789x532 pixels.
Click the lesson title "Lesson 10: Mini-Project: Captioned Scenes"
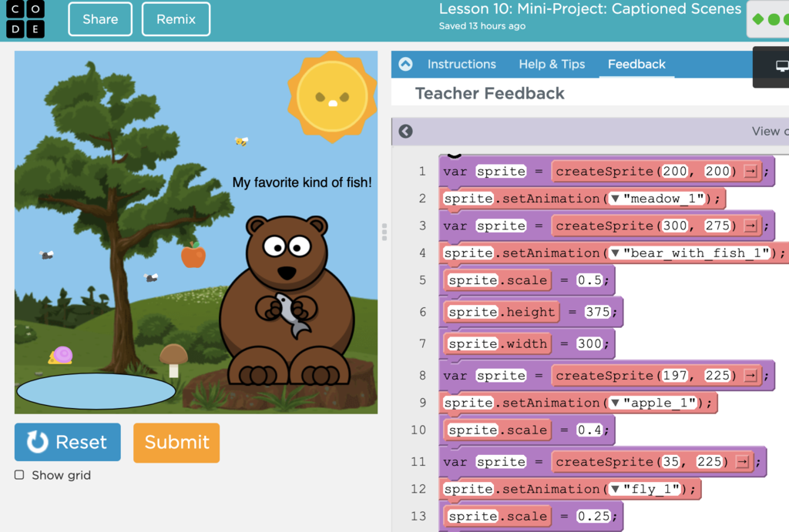pos(590,8)
